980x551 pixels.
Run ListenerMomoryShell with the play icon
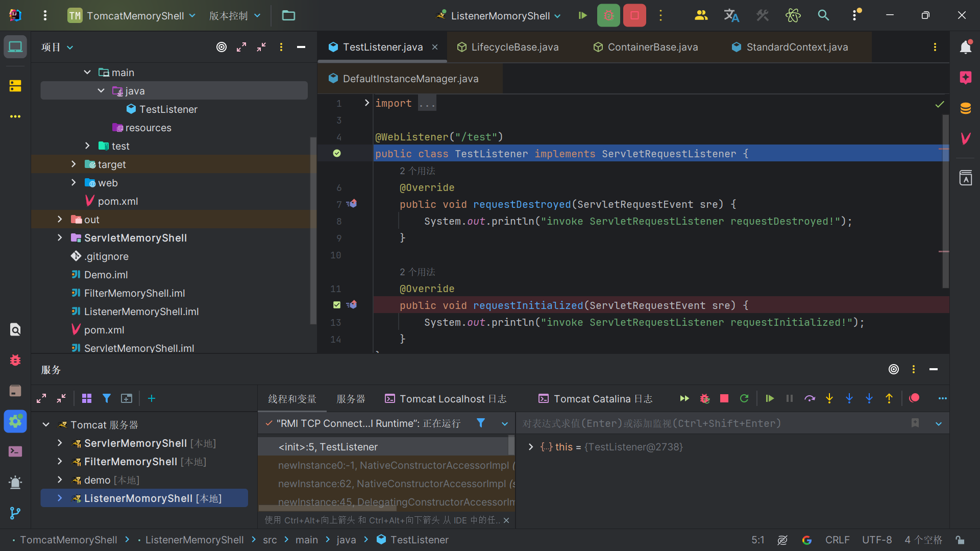point(582,15)
